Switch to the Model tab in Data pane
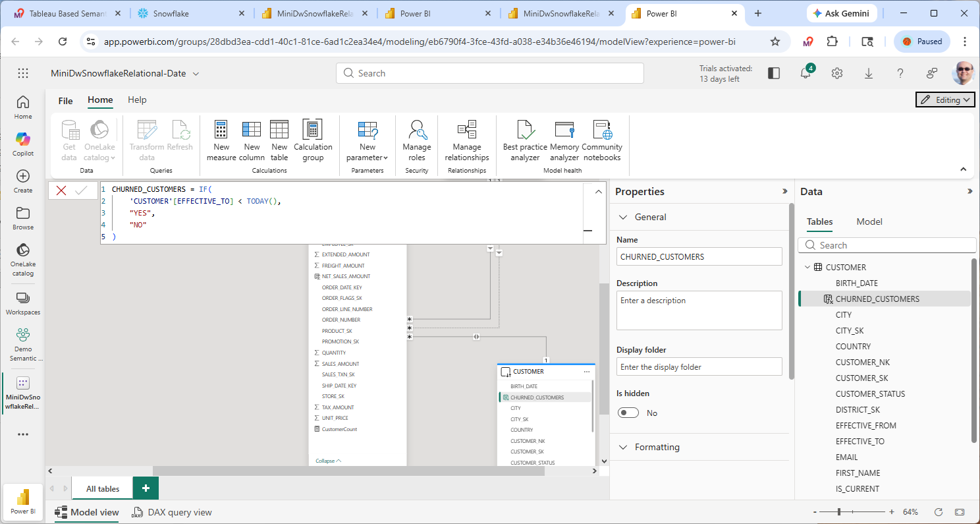Screen dimensions: 980x524 [x=869, y=221]
